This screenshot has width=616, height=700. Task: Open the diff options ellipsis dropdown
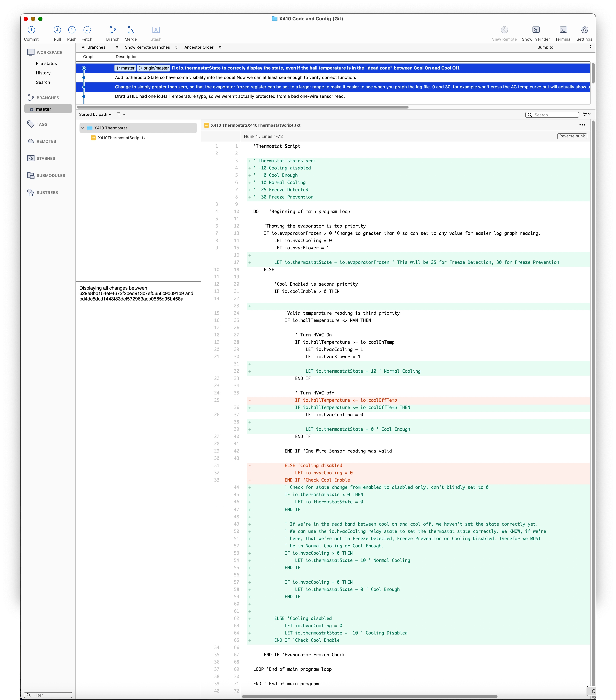coord(587,114)
